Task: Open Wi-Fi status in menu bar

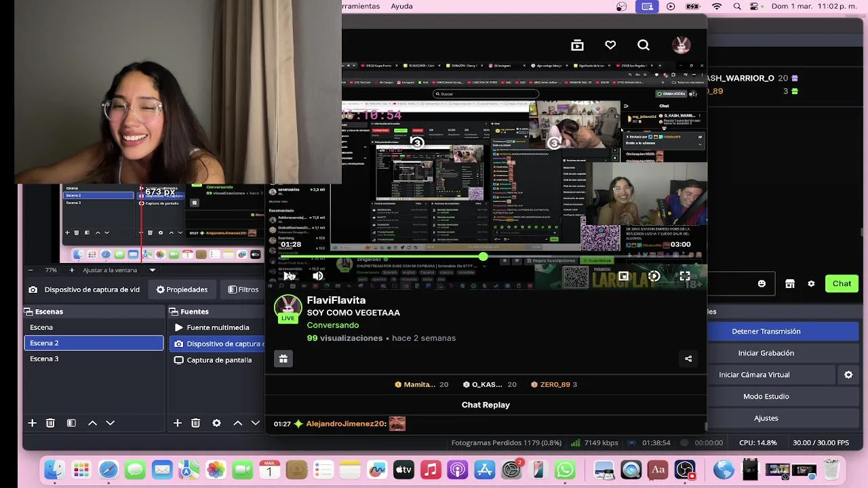Action: point(717,6)
